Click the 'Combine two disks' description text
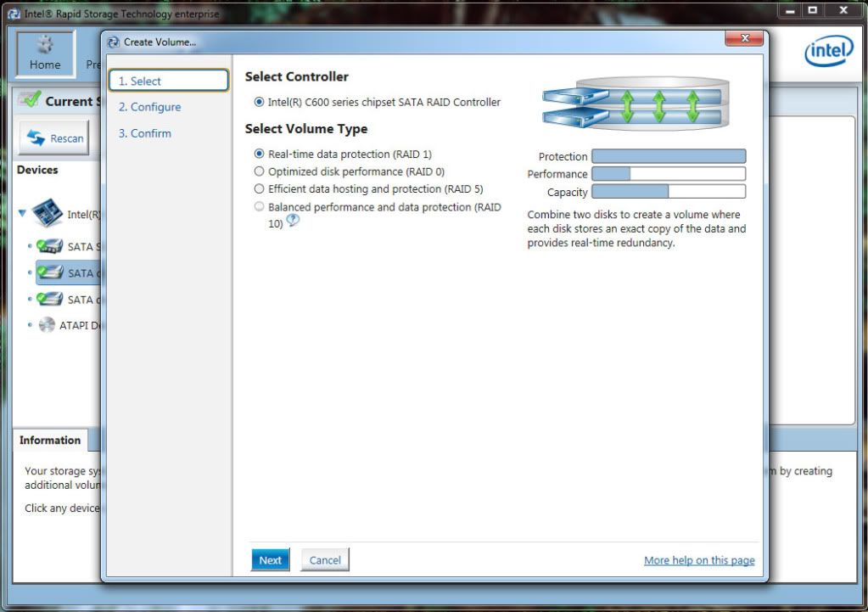The height and width of the screenshot is (612, 868). click(636, 228)
